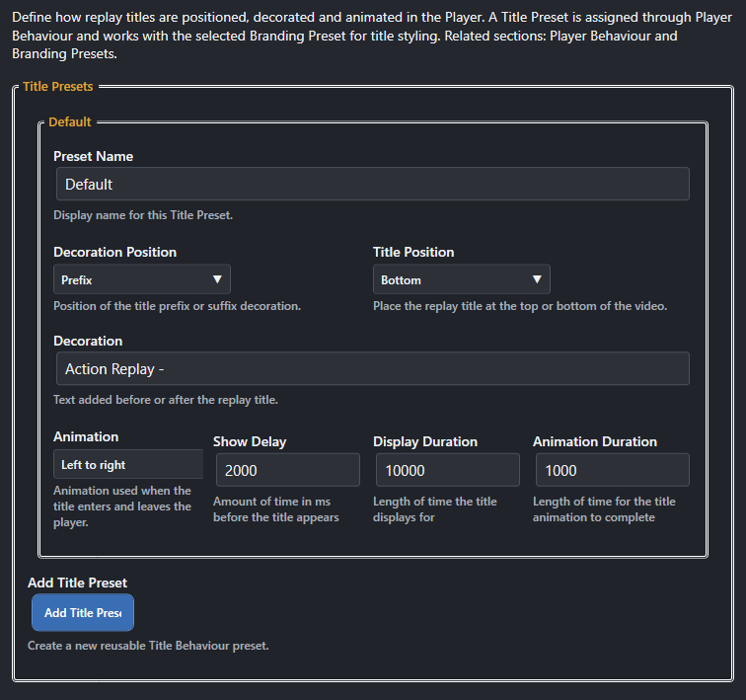Click the Display Duration field

tap(448, 470)
